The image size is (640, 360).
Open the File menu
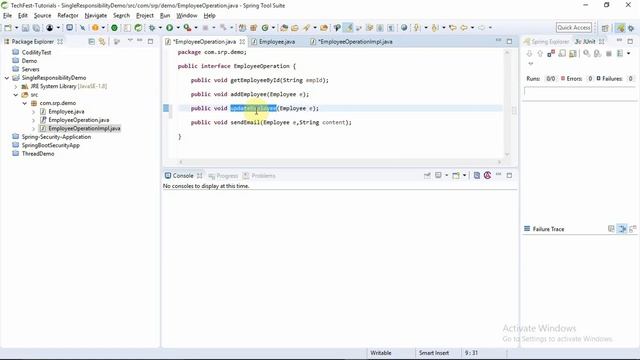(7, 16)
